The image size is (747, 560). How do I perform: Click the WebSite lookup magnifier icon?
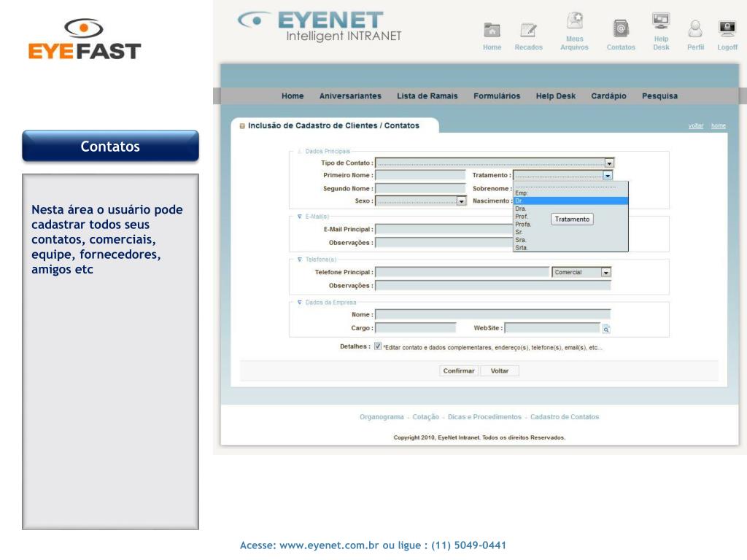click(x=606, y=329)
